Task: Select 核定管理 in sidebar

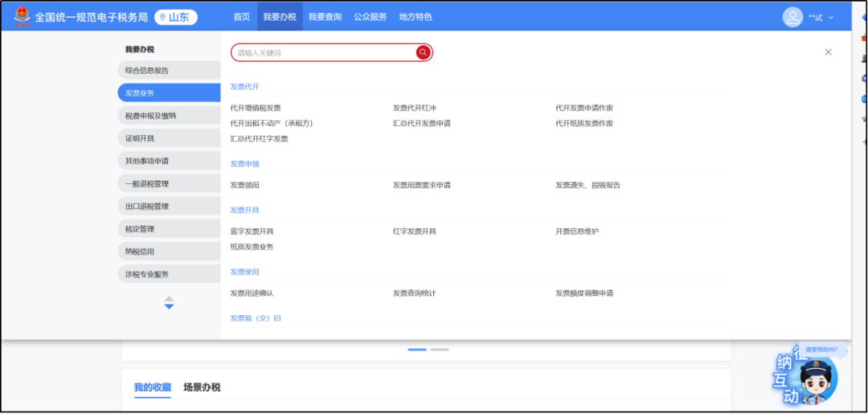Action: pos(169,229)
